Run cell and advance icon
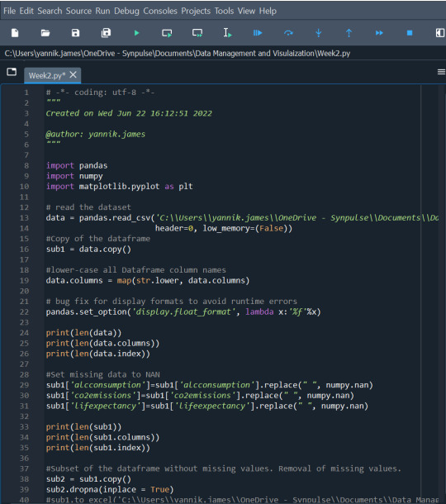Image resolution: width=446 pixels, height=504 pixels. [x=197, y=33]
